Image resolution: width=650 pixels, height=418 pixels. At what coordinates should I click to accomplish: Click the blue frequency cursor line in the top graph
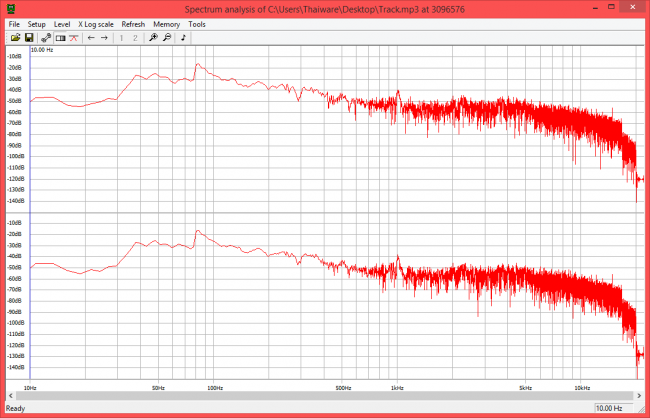point(30,129)
